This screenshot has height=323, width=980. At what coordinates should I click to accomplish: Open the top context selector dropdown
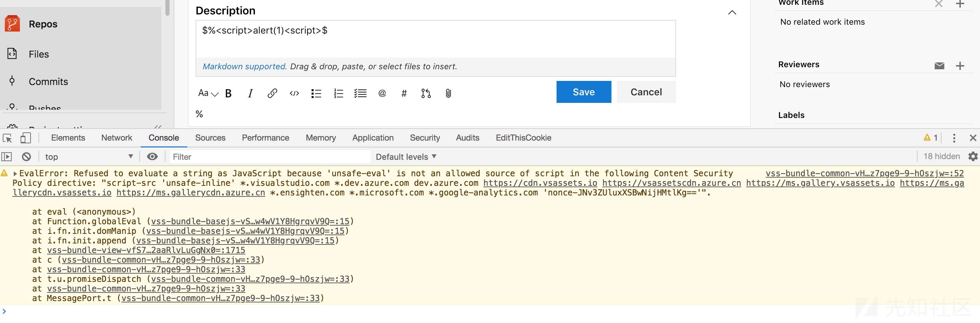coord(89,157)
